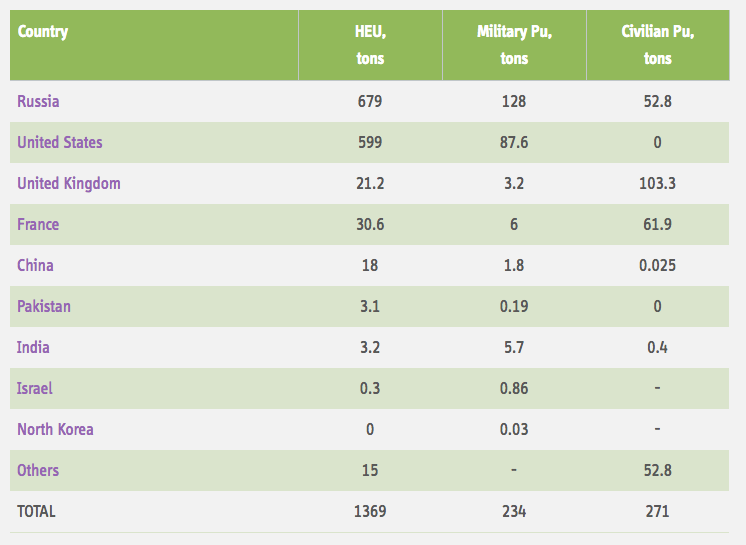Follow the France country link
Viewport: 746px width, 545px height.
(38, 224)
